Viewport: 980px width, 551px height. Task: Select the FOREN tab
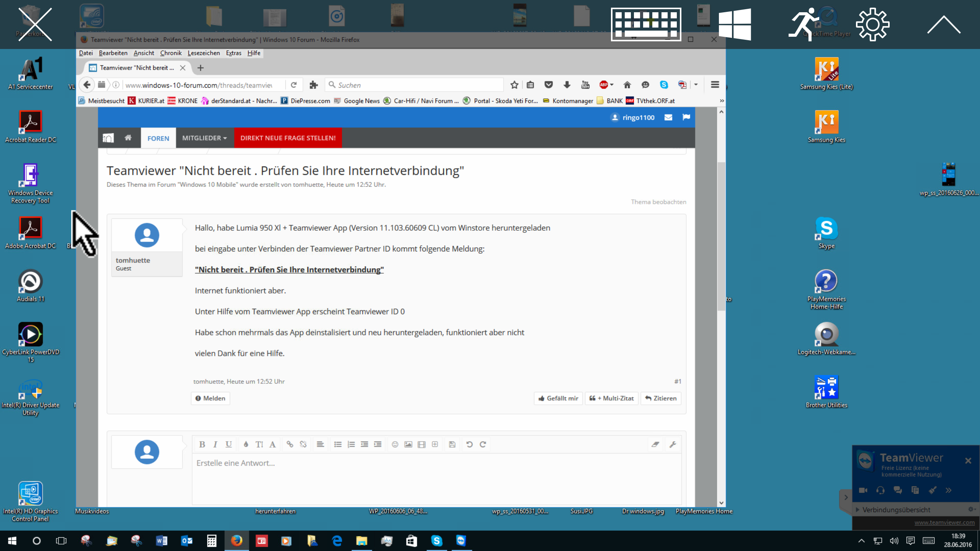pyautogui.click(x=158, y=138)
